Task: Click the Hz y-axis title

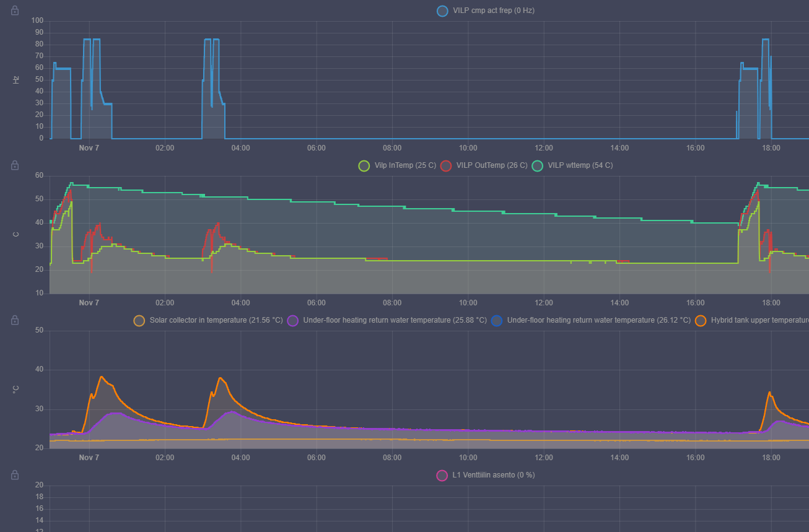Action: pyautogui.click(x=16, y=80)
